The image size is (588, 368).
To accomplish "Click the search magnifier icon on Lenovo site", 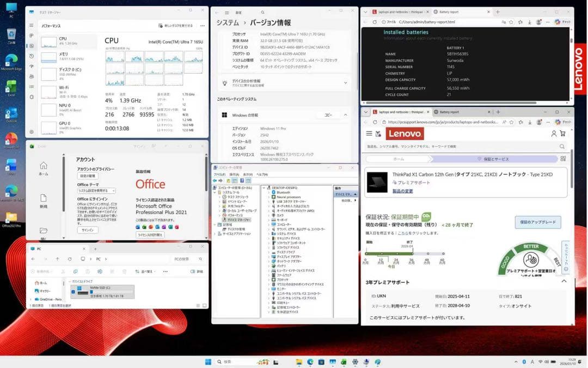I will click(562, 146).
